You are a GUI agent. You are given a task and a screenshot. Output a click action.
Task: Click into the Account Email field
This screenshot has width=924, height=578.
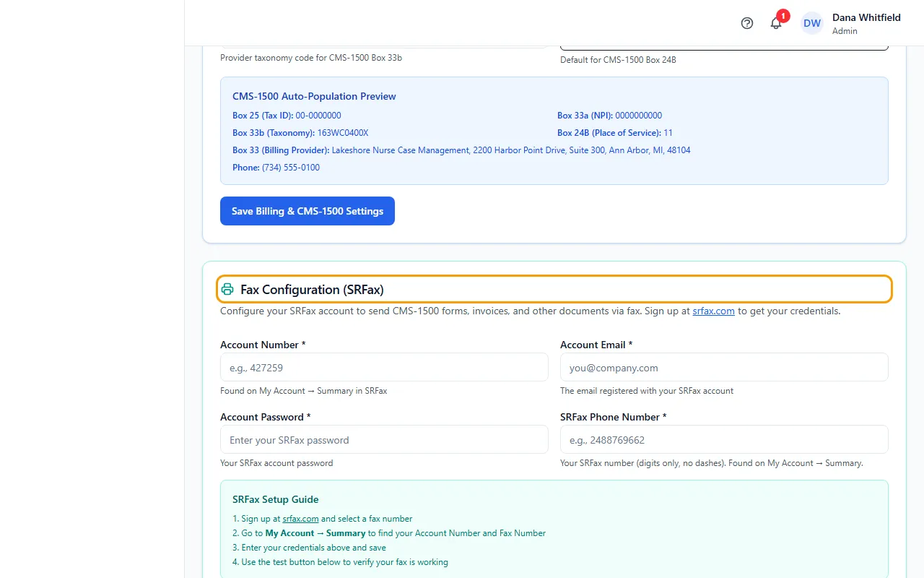pos(724,367)
